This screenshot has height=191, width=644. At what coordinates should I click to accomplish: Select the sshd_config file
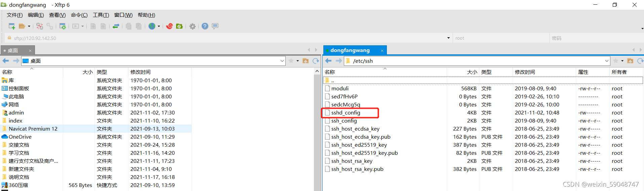(346, 112)
